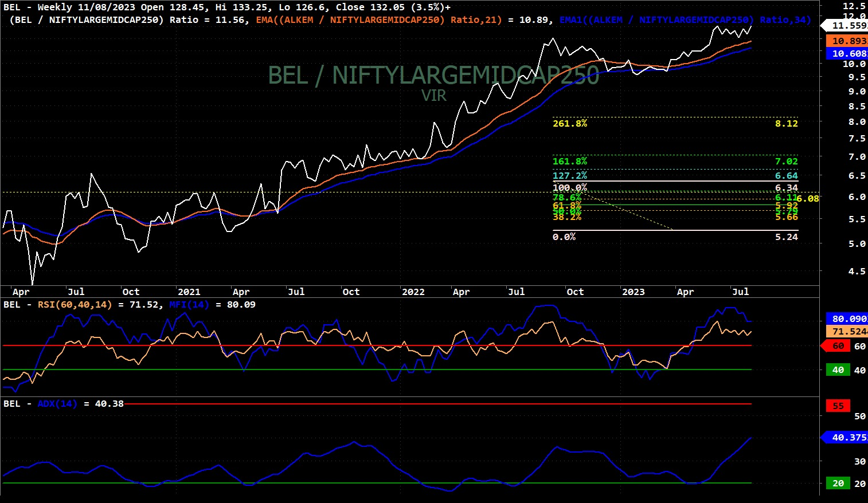
Task: Click the Fibonacci value 5.24
Action: tap(787, 237)
